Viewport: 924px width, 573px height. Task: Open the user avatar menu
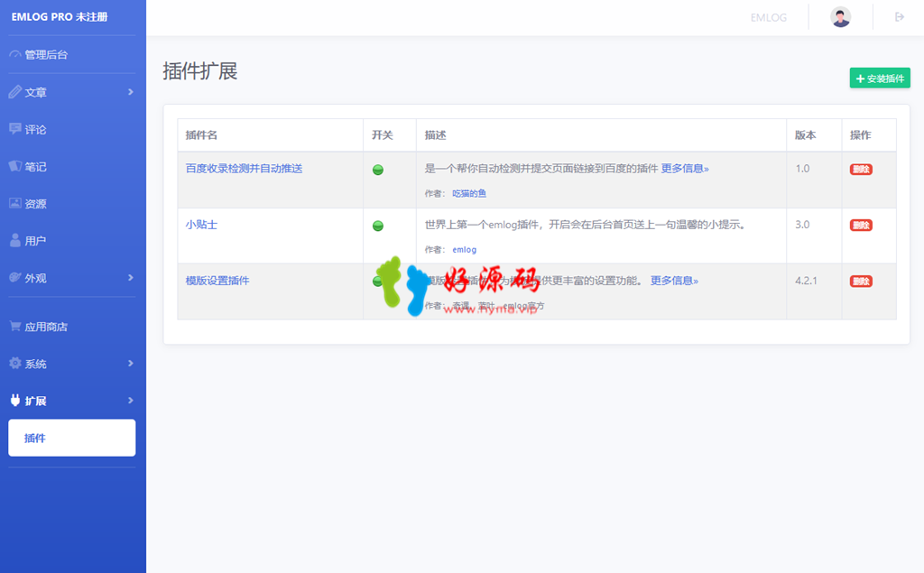tap(840, 17)
